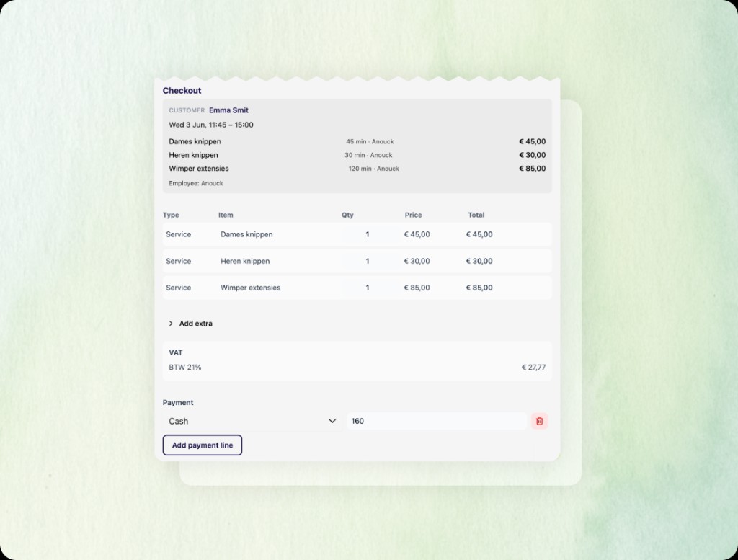Expand the Add extra section

190,324
